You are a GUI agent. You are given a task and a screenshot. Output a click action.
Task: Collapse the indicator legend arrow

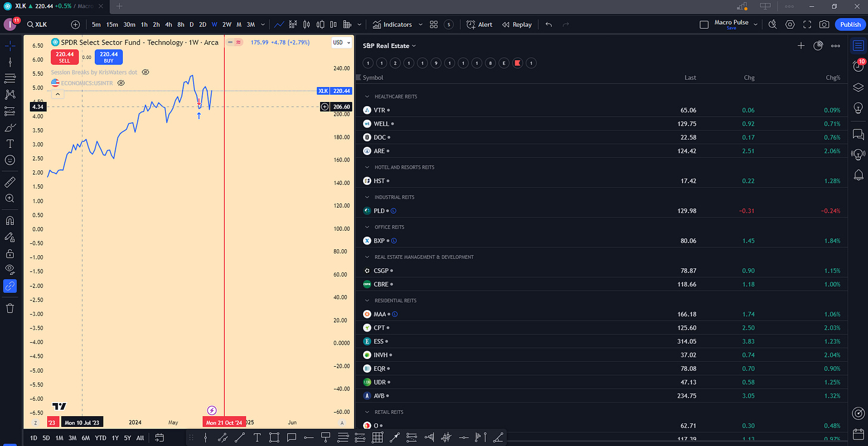pos(58,94)
